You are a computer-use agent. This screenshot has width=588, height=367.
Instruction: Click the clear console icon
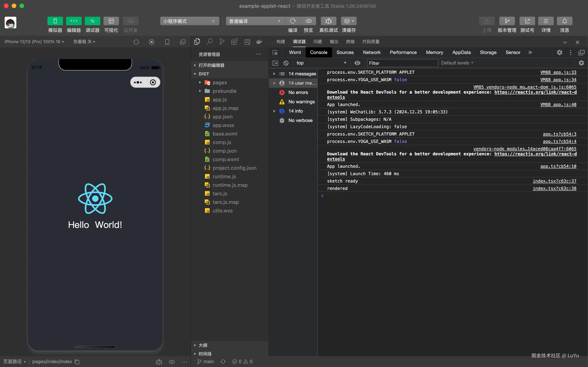(286, 63)
